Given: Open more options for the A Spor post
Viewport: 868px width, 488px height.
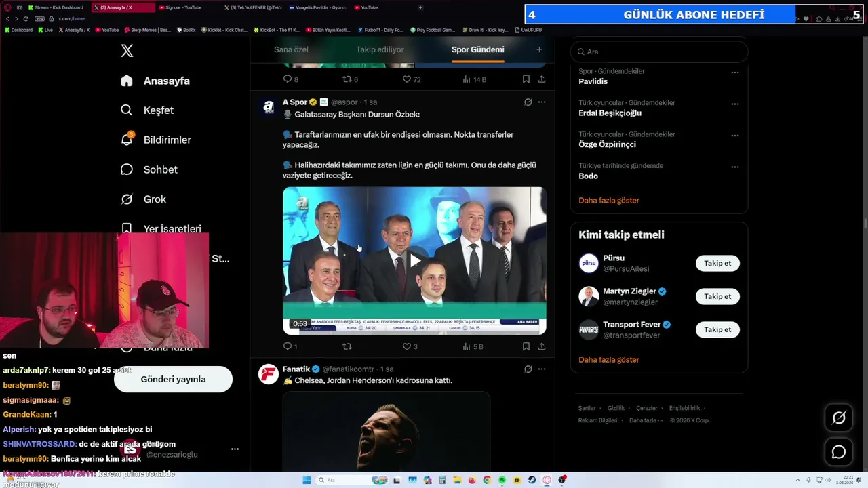Looking at the screenshot, I should point(542,102).
